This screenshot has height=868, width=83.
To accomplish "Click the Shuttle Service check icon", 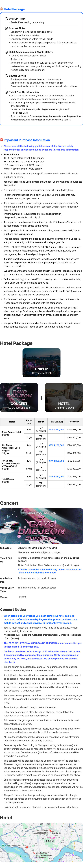I will (6, 76).
